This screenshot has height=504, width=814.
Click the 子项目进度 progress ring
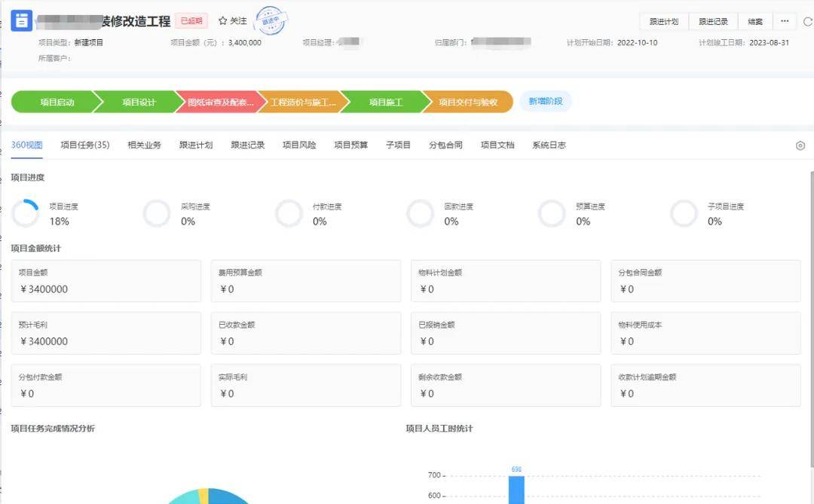tap(684, 214)
